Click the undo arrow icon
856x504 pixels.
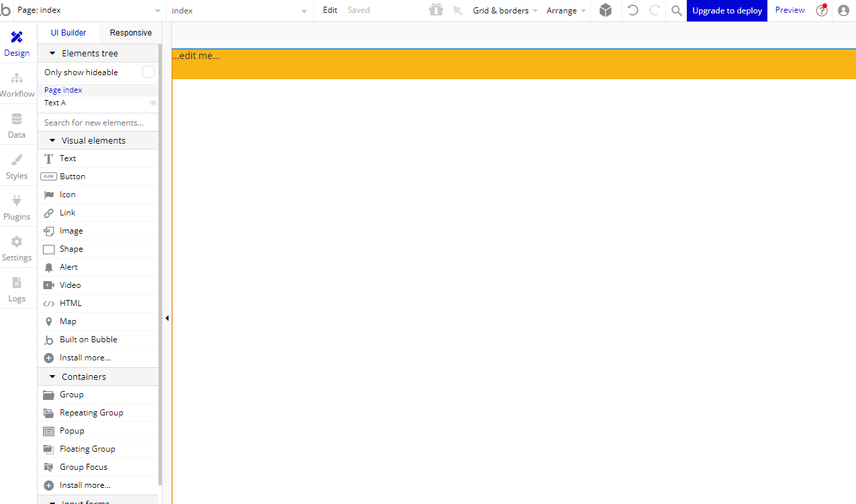pyautogui.click(x=632, y=11)
